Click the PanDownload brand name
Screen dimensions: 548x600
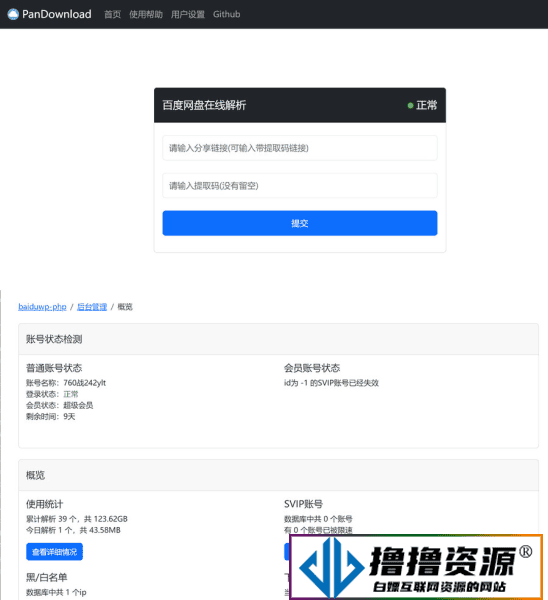[57, 14]
